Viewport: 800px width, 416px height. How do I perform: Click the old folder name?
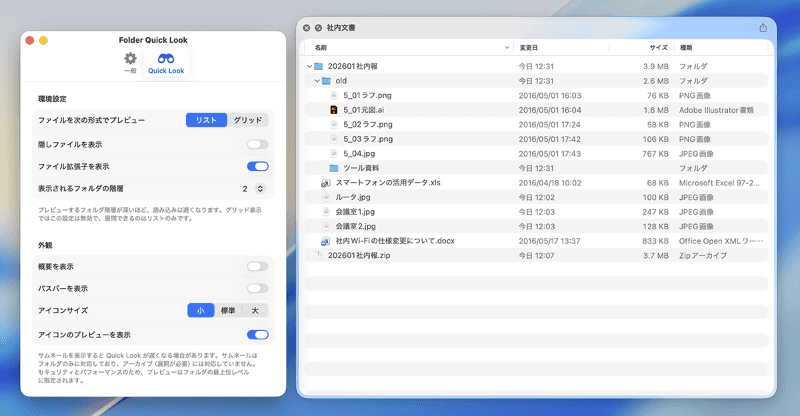tap(341, 81)
